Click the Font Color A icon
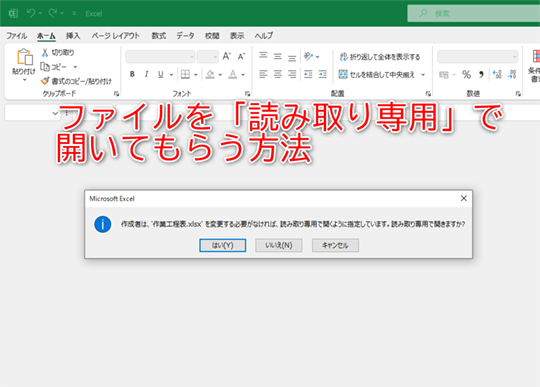 click(233, 74)
